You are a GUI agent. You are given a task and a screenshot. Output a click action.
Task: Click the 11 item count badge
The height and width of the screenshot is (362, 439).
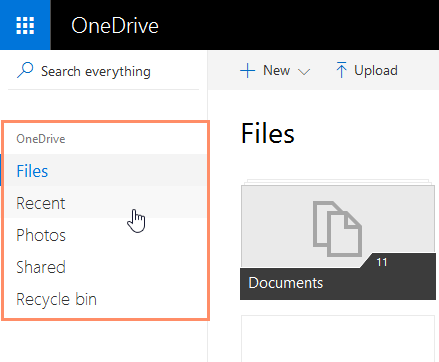coord(382,262)
